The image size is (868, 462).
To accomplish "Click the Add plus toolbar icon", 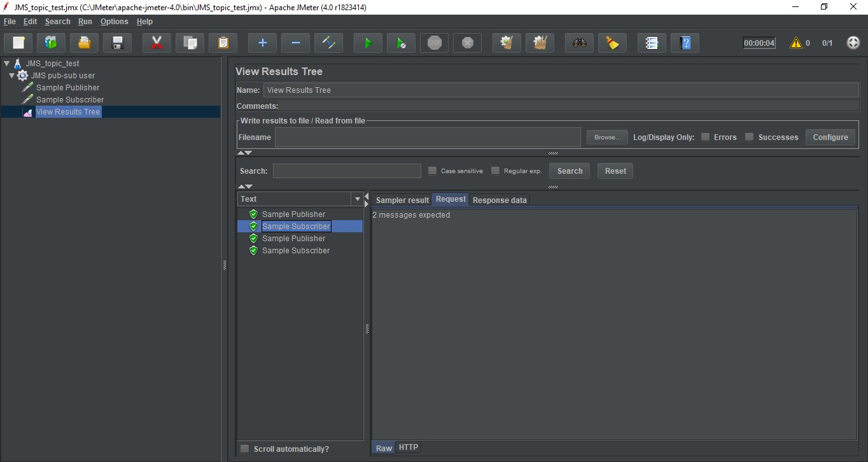I will [262, 43].
